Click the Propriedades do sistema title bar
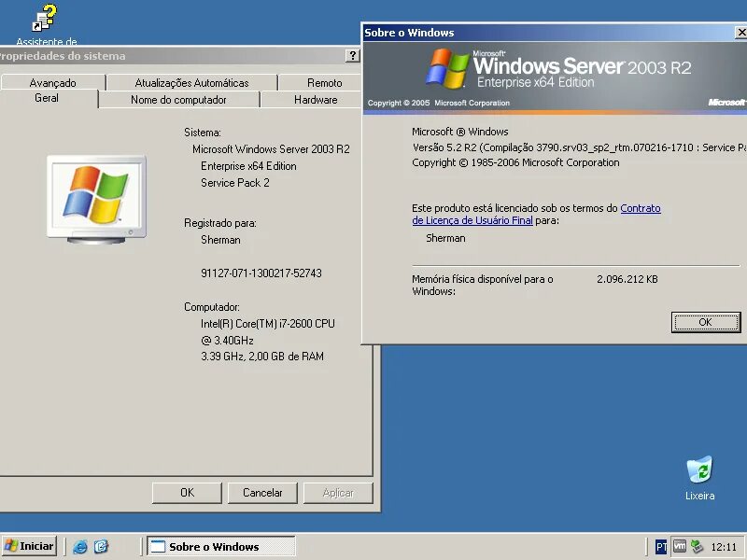 [x=172, y=56]
